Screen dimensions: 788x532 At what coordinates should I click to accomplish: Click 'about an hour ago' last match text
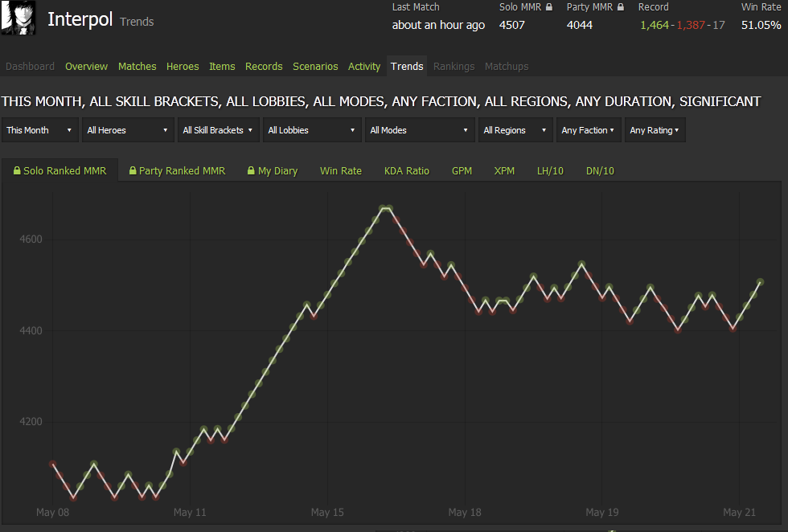coord(438,25)
